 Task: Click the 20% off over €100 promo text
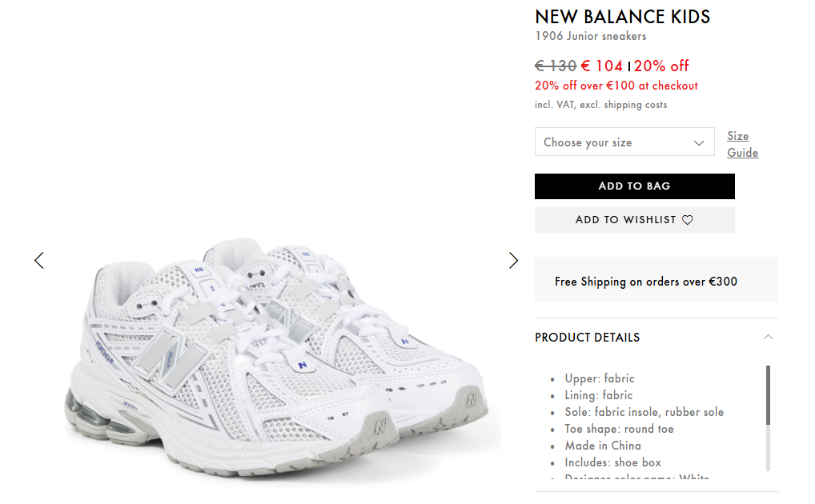616,86
